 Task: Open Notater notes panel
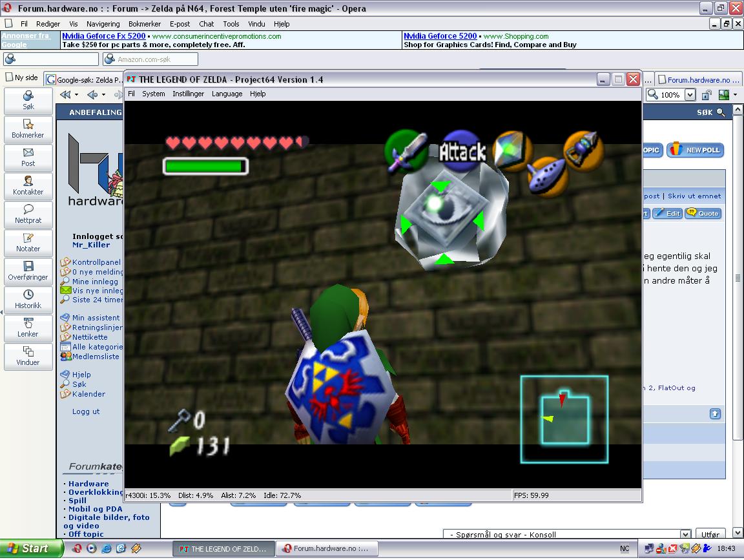(x=28, y=243)
